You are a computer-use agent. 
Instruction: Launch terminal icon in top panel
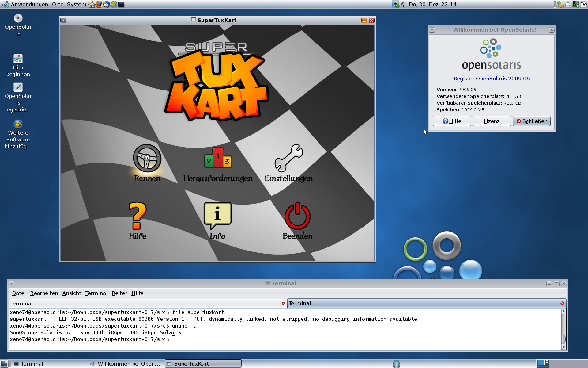pyautogui.click(x=121, y=4)
